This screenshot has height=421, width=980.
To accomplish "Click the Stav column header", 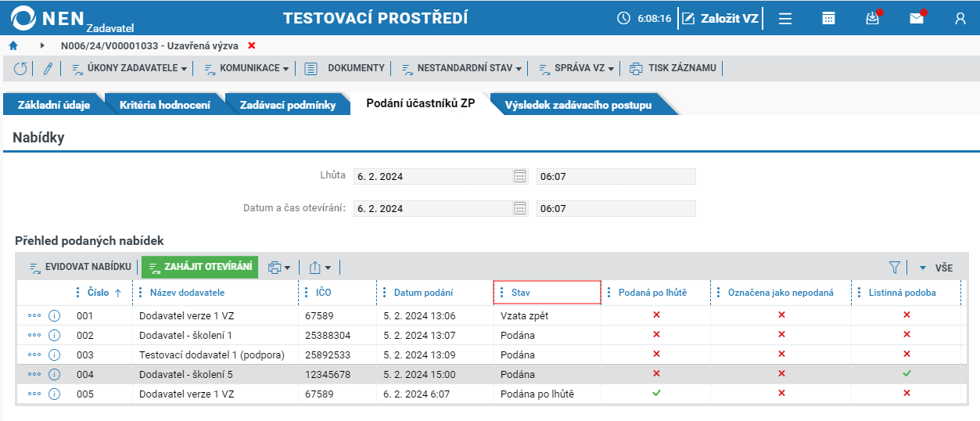I will coord(547,293).
